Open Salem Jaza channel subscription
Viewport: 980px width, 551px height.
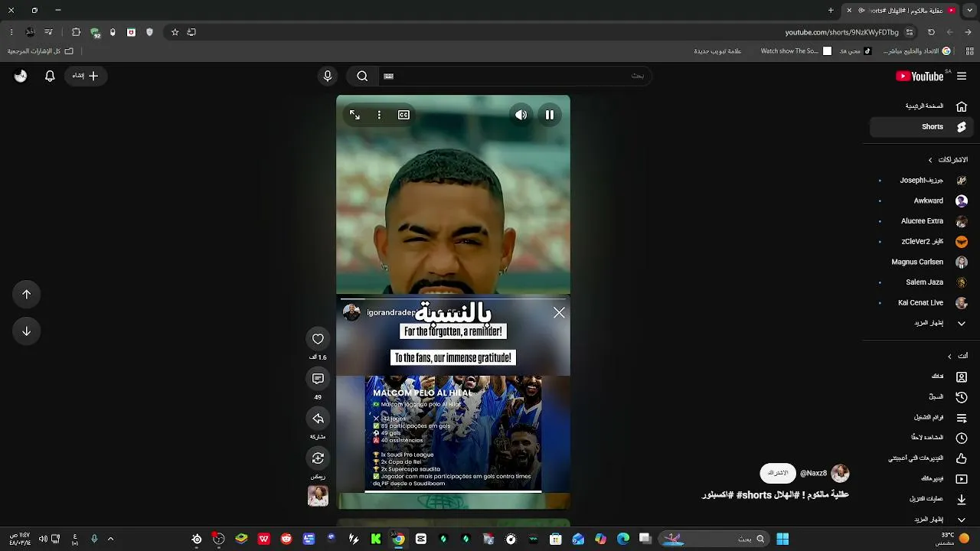920,282
